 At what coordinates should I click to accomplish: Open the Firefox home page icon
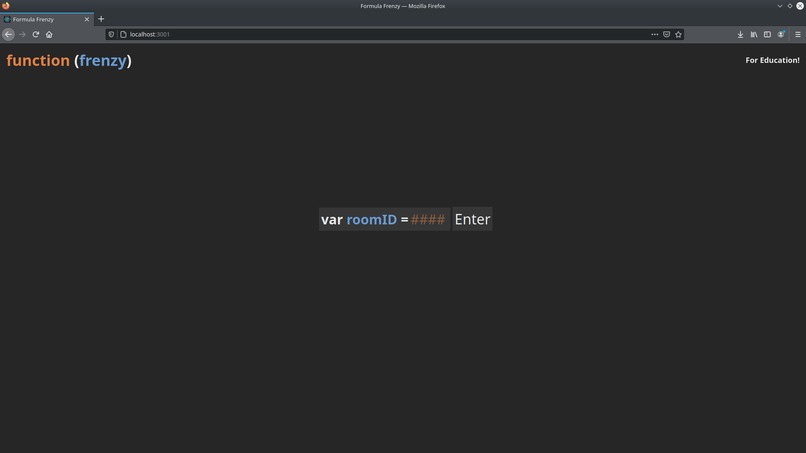click(x=49, y=34)
